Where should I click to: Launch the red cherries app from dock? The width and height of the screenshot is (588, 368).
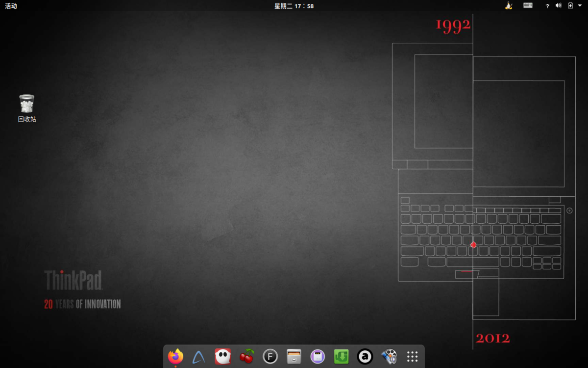[x=246, y=356]
